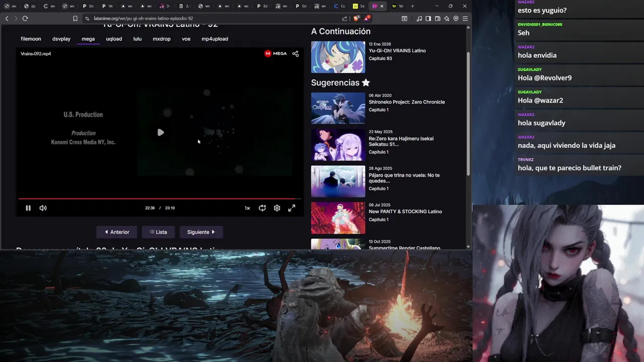Switch to the 'Cu' browser tab
Screen dimensions: 644x362
coord(340,6)
